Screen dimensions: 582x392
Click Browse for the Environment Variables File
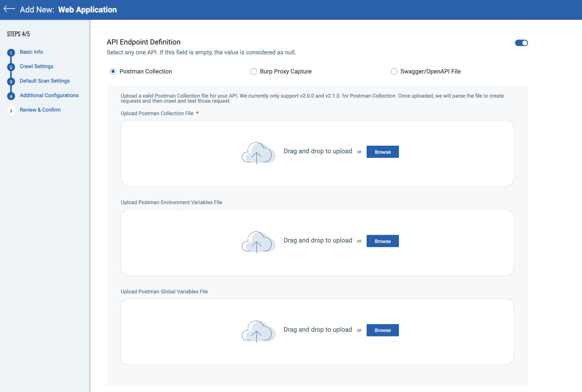(383, 241)
